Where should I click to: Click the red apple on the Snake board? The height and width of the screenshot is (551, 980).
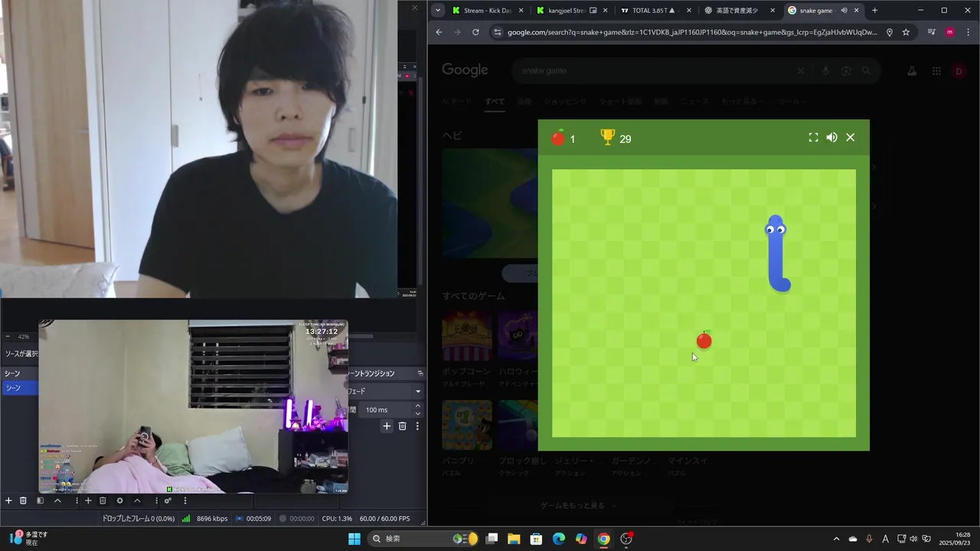[704, 340]
